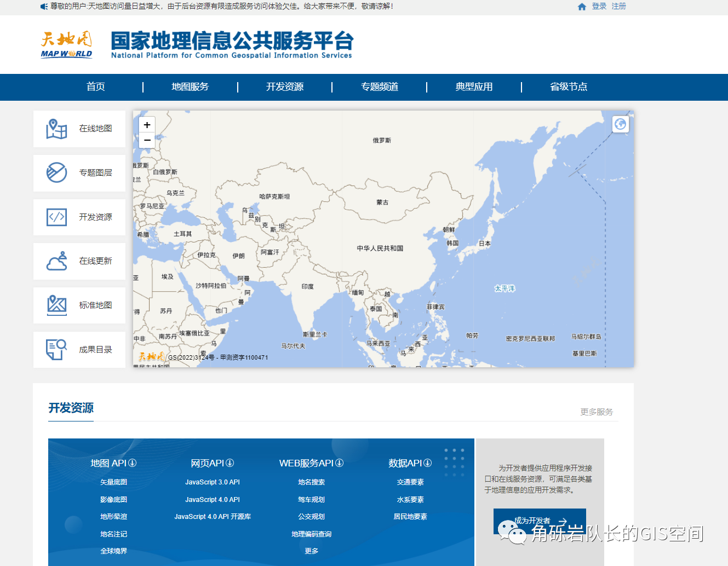Open the 矢量底图 link
728x566 pixels.
113,482
